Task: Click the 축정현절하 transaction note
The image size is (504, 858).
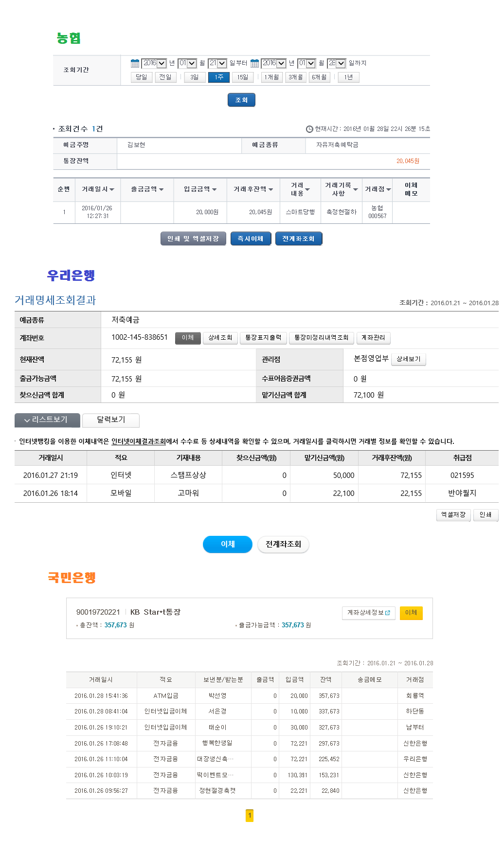Action: tap(342, 212)
